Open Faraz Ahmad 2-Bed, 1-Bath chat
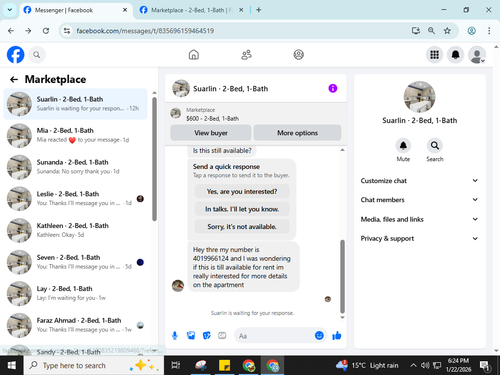Viewport: 500px width, 375px height. [75, 325]
